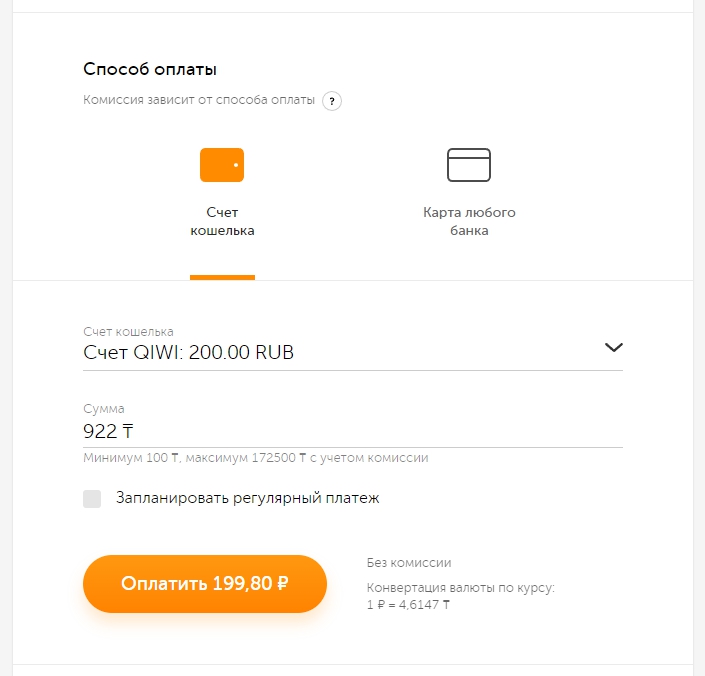Expand the wallet account chevron arrow
The image size is (705, 676).
pyautogui.click(x=614, y=347)
